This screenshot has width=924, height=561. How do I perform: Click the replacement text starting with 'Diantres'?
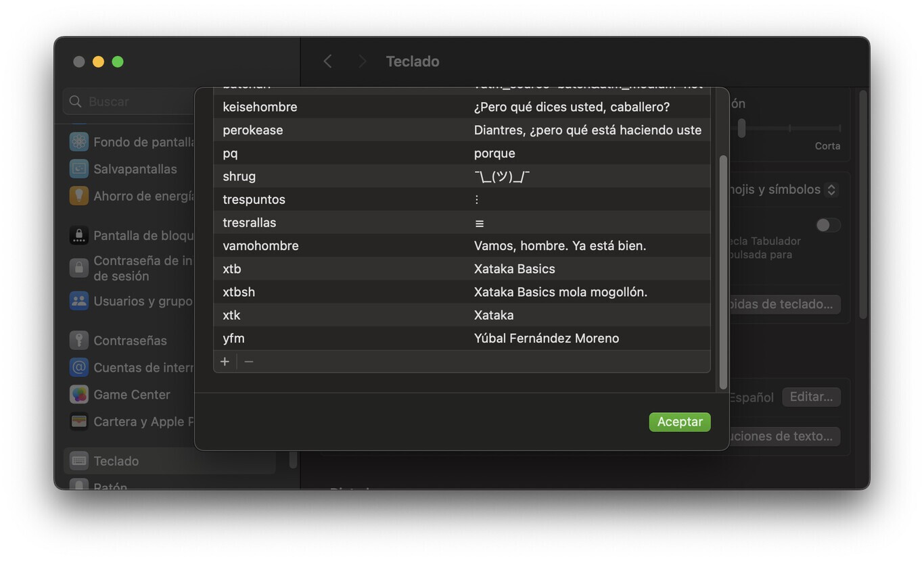tap(588, 130)
